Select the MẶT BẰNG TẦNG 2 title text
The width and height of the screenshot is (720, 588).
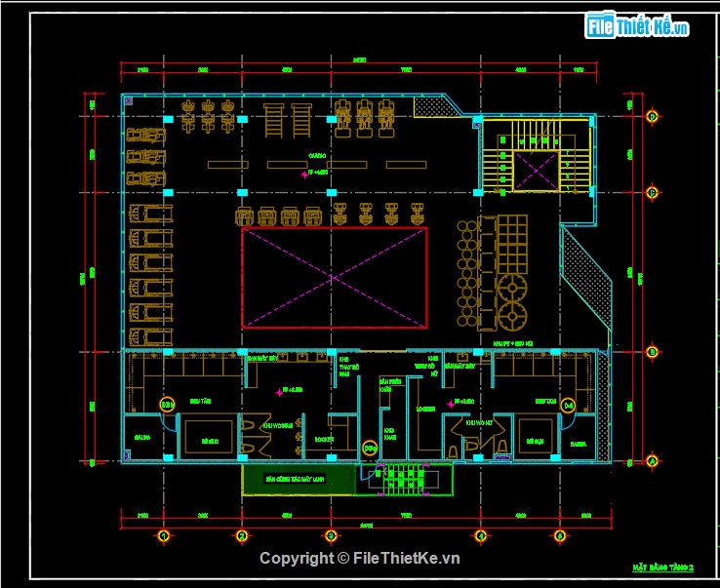click(662, 568)
